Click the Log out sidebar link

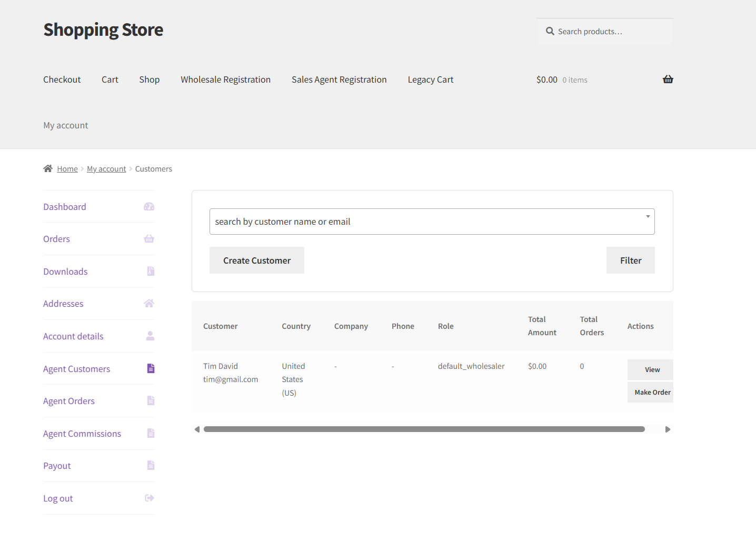58,498
